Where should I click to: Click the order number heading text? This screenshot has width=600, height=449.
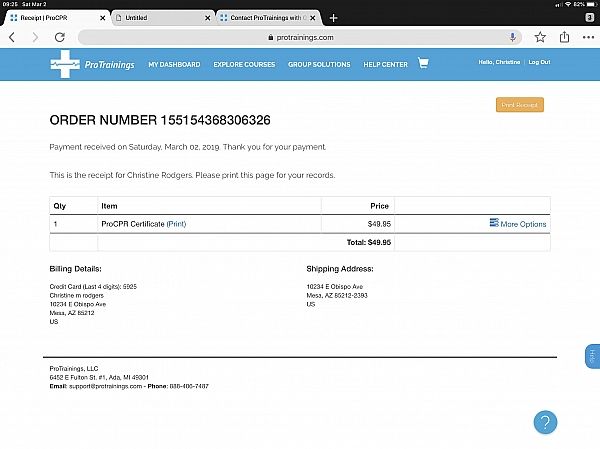(160, 120)
